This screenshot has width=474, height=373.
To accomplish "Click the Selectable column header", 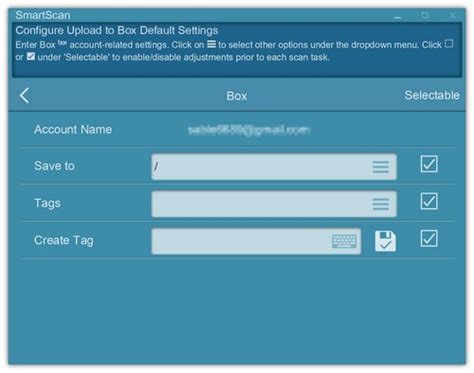I will (x=432, y=95).
